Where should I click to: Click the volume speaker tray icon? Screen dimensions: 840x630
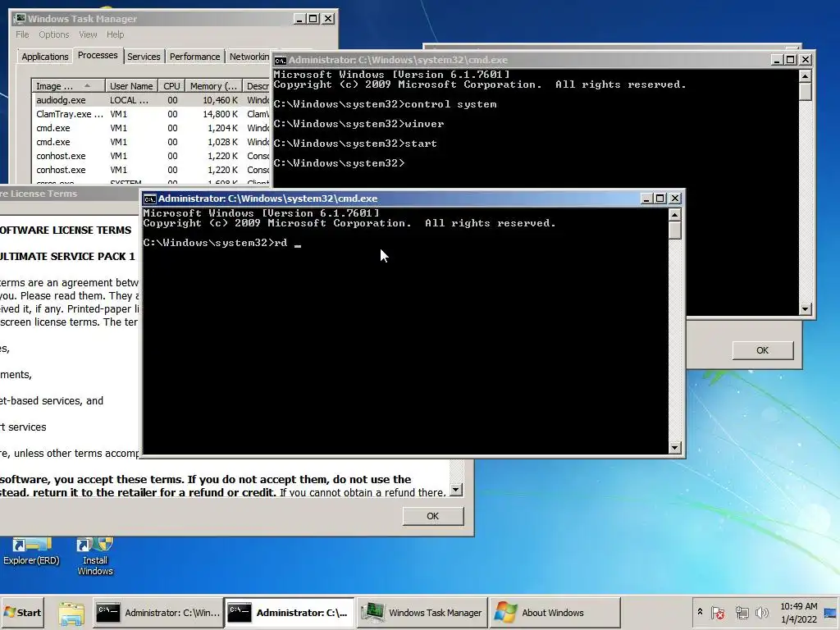[x=761, y=612]
